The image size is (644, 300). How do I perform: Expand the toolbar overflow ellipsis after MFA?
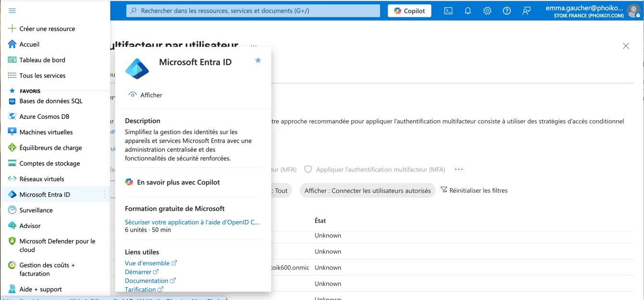(459, 169)
